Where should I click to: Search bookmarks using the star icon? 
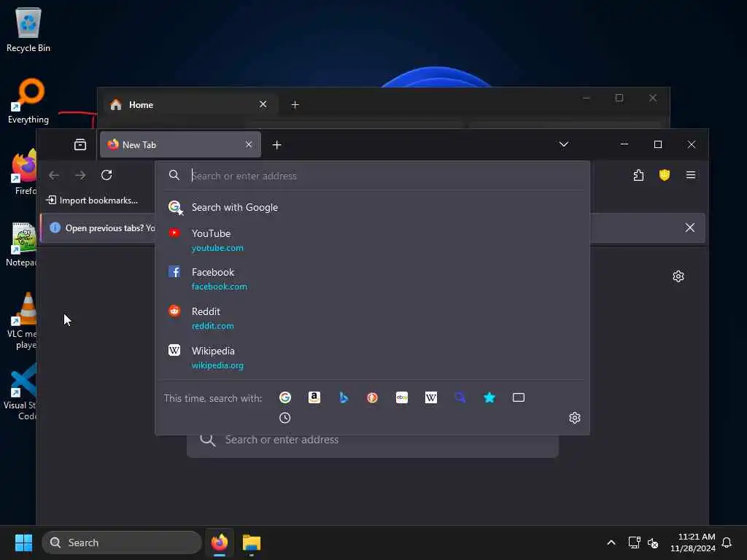489,397
